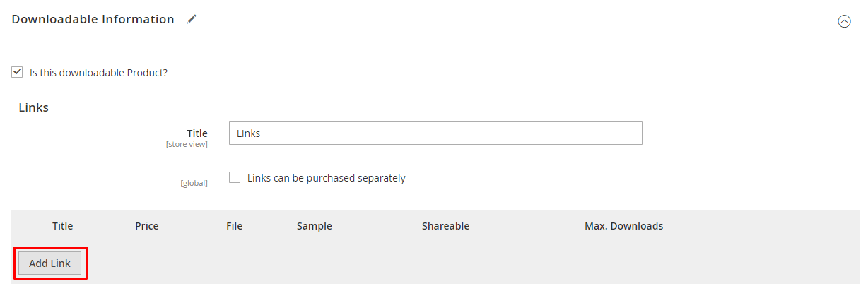
Task: Enable 'Links can be purchased separately' checkbox
Action: (x=235, y=178)
